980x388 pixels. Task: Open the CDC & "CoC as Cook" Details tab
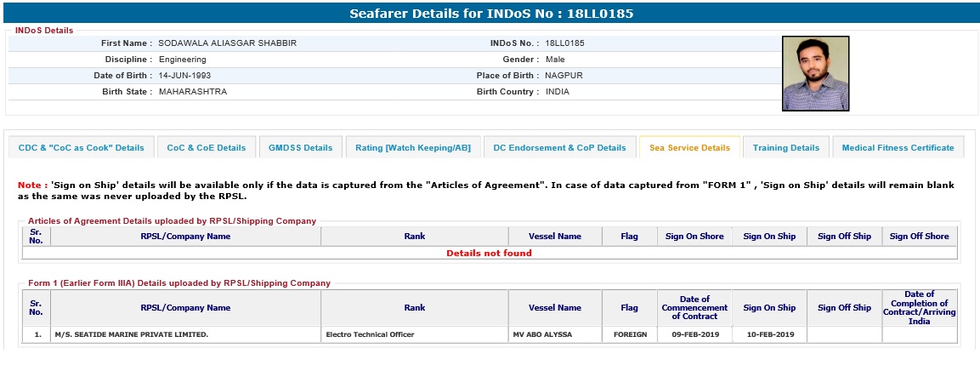click(82, 147)
